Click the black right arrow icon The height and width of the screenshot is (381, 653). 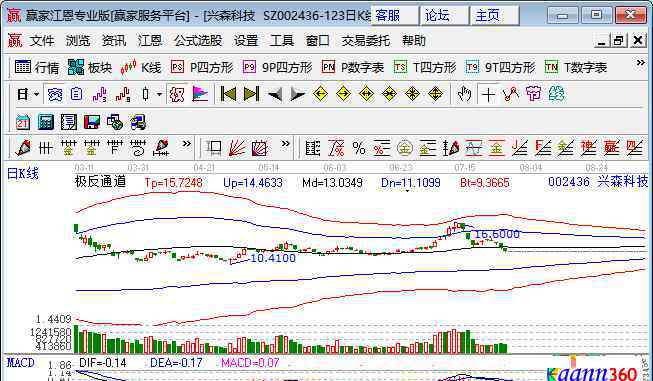297,95
